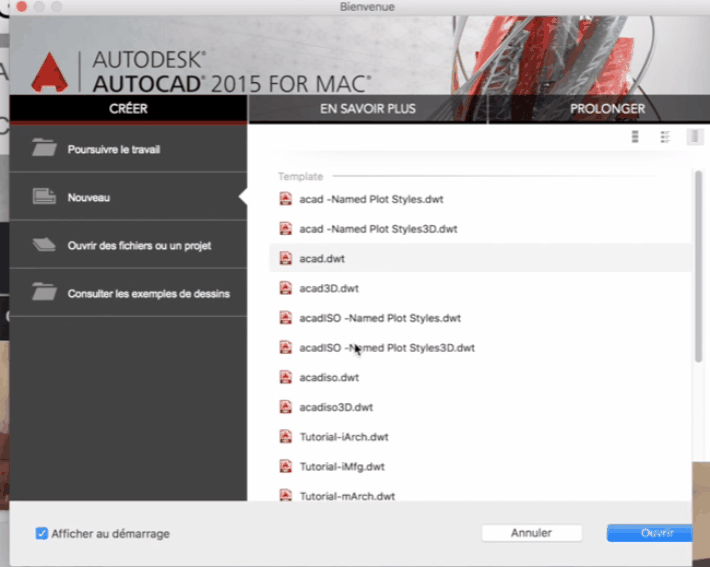Image resolution: width=710 pixels, height=567 pixels.
Task: Select the acadiso.dwt template name
Action: point(329,378)
